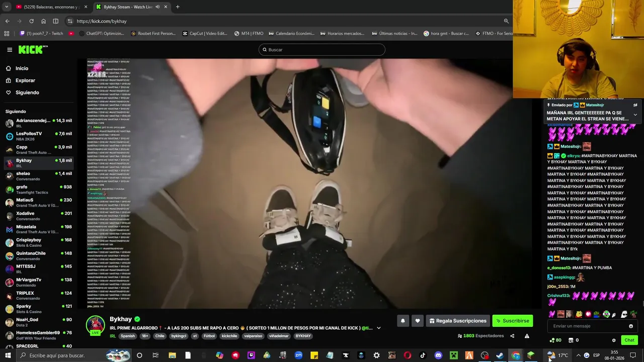Click the browser zoom magnifier icon
Image resolution: width=644 pixels, height=362 pixels.
tap(506, 21)
